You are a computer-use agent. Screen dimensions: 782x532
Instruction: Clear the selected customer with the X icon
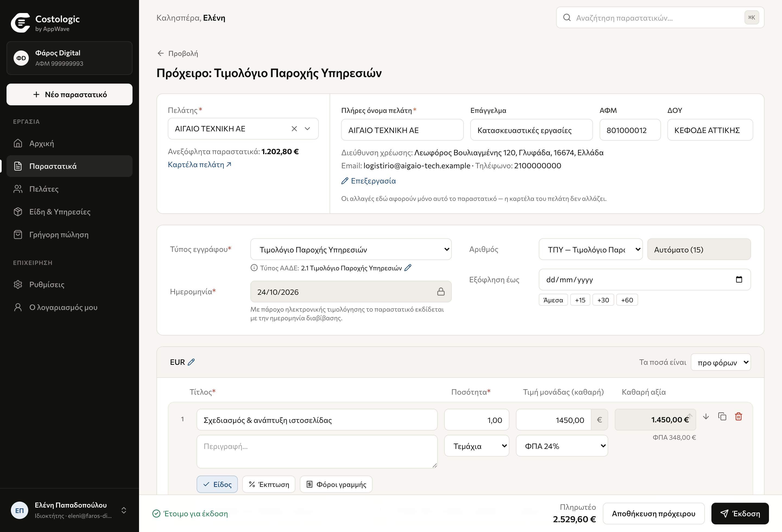[x=294, y=129]
